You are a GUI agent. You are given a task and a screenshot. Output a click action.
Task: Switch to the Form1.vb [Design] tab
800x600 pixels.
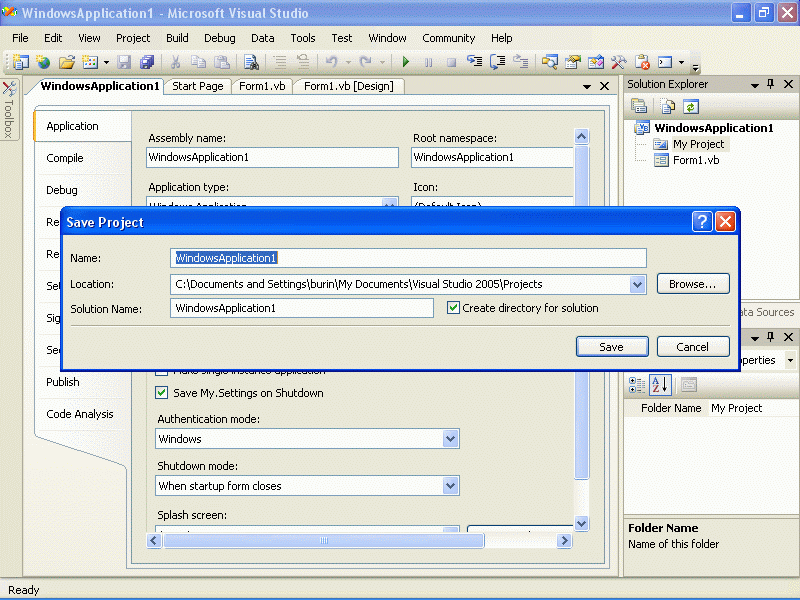[349, 86]
